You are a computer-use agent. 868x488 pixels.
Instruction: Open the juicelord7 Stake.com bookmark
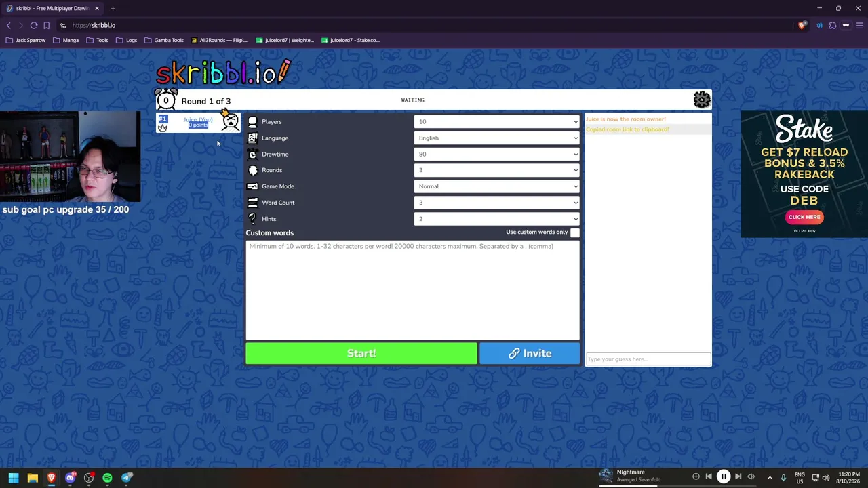350,41
